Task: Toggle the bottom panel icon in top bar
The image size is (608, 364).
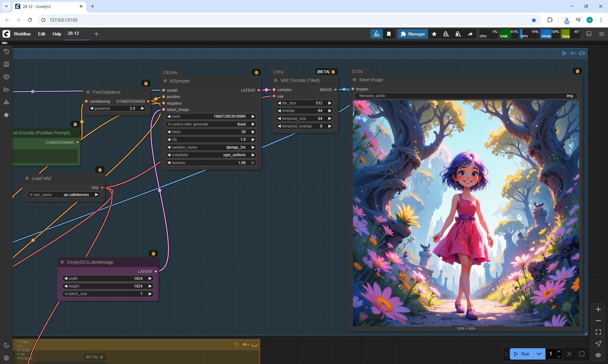Action: click(x=589, y=34)
